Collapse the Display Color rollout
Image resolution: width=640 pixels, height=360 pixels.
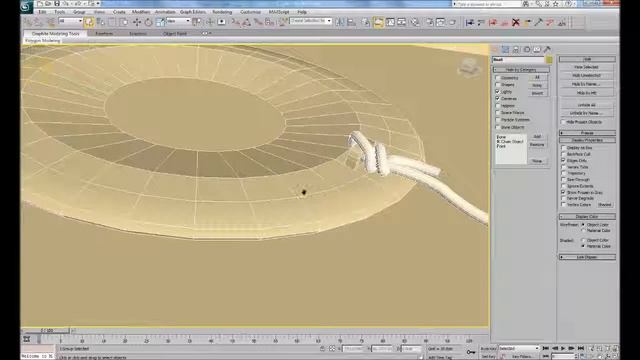(x=587, y=216)
